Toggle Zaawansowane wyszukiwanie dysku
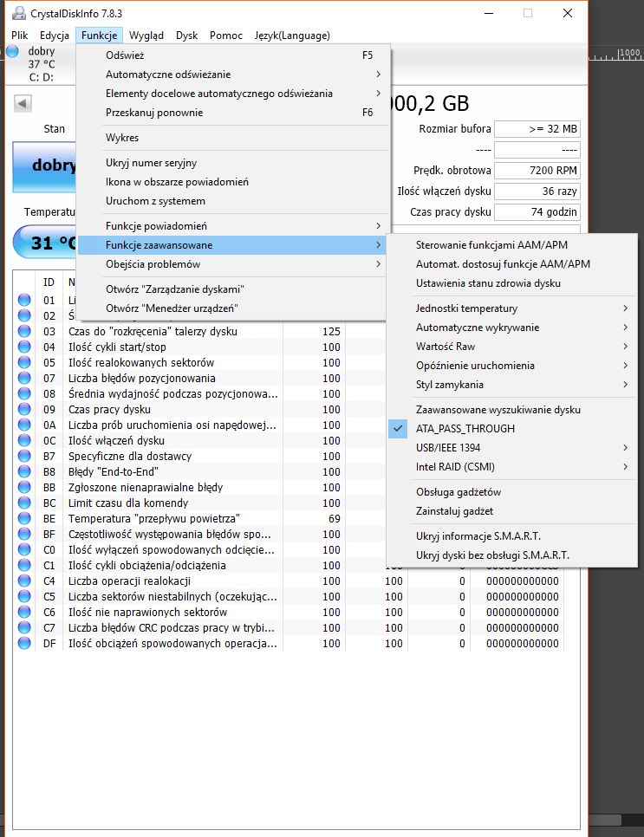 pos(511,410)
